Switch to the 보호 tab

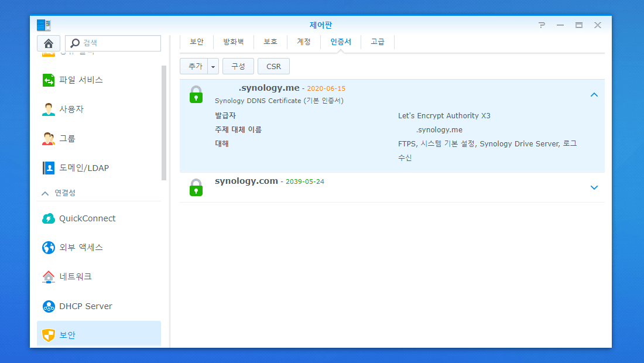[270, 42]
